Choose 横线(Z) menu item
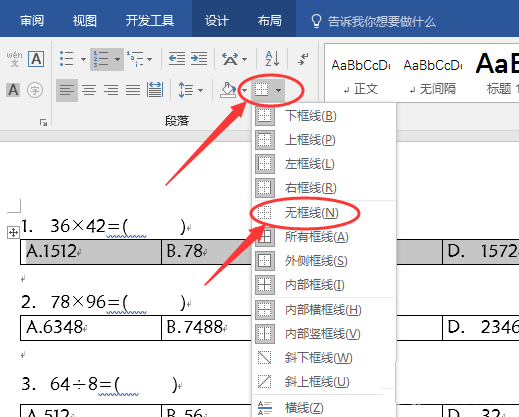This screenshot has width=519, height=417. (x=325, y=407)
